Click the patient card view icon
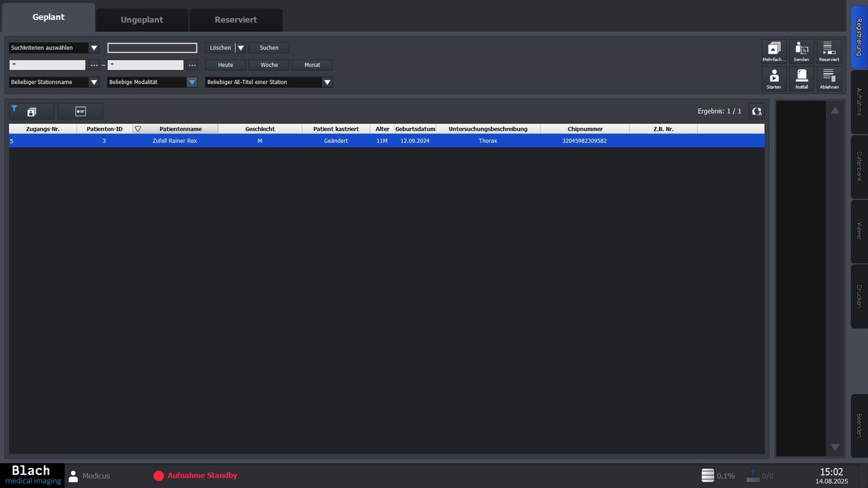The width and height of the screenshot is (868, 488). pyautogui.click(x=81, y=111)
